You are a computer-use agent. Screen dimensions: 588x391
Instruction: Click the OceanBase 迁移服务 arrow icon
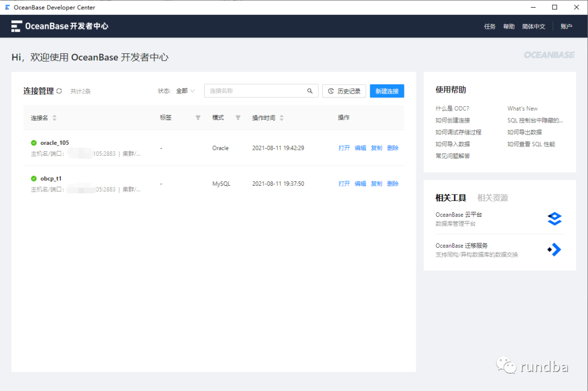554,249
